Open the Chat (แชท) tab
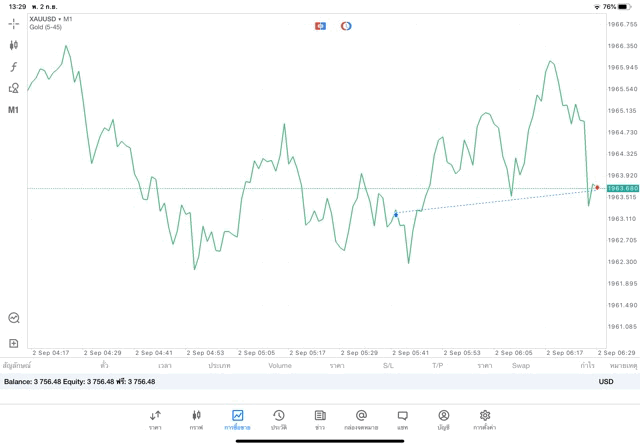This screenshot has width=640, height=447. (402, 419)
